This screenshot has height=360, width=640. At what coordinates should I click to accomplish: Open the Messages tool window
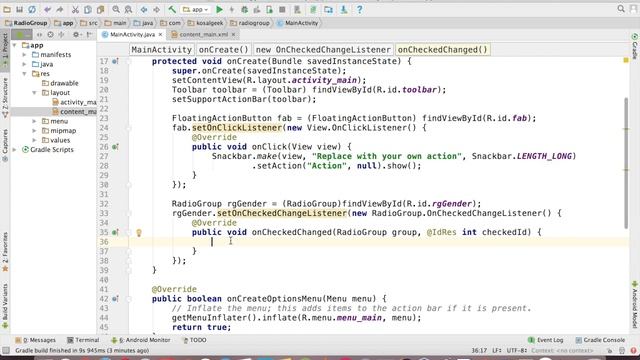(36, 340)
